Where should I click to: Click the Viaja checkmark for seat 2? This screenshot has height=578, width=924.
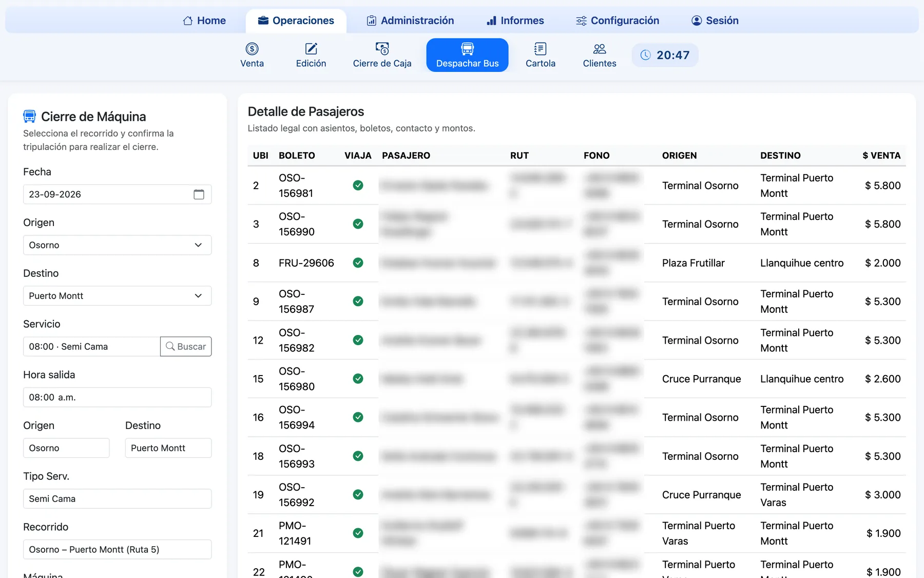pyautogui.click(x=358, y=185)
